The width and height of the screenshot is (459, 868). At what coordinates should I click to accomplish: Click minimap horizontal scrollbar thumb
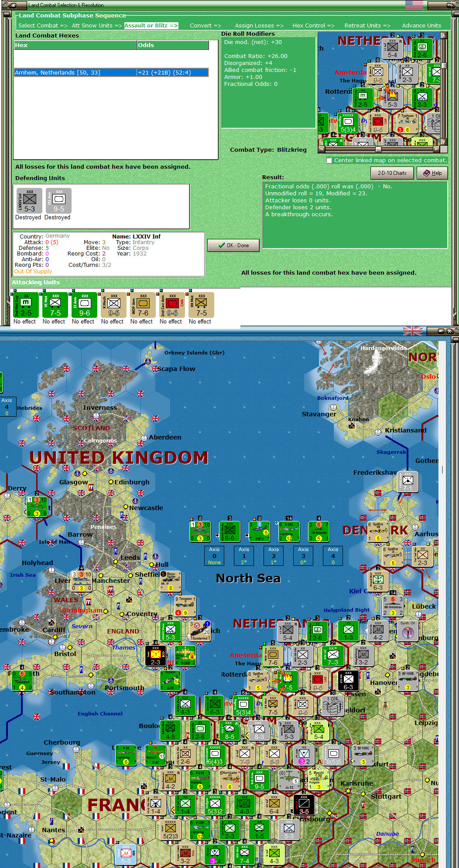379,149
